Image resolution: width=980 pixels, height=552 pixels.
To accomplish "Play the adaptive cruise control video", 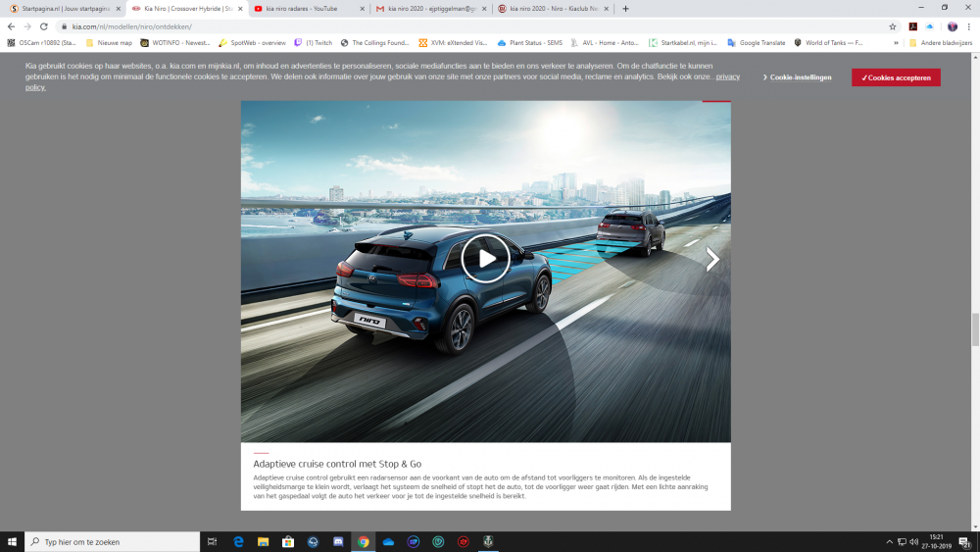I will [x=485, y=259].
